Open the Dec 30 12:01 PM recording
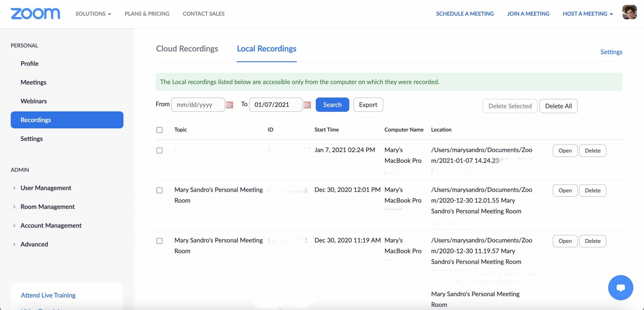Screen dimensions: 644x310 point(565,191)
